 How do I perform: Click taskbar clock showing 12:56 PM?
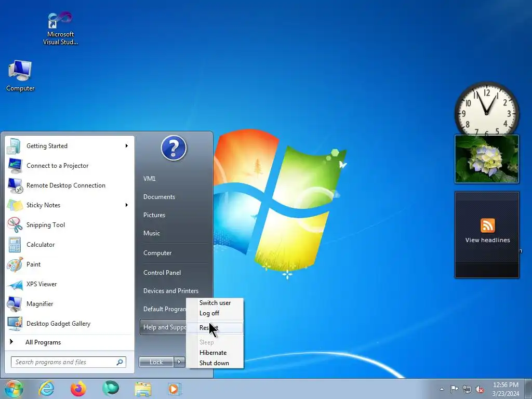(506, 389)
